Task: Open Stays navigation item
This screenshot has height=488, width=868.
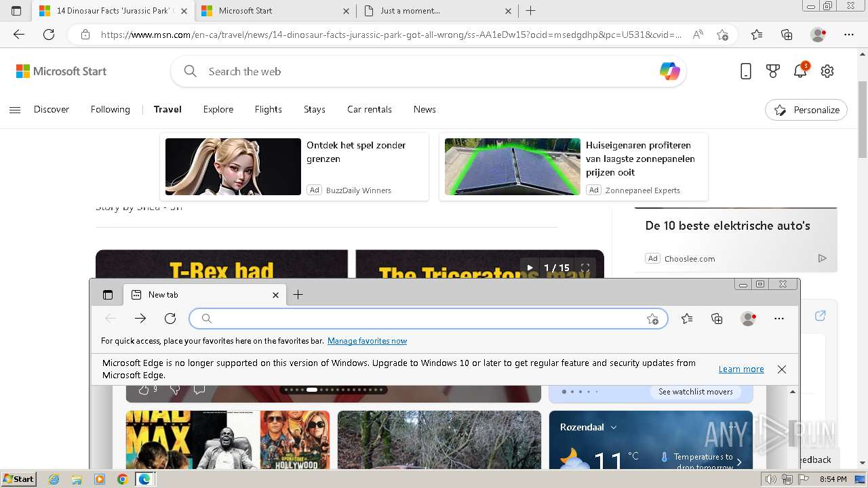Action: [315, 110]
